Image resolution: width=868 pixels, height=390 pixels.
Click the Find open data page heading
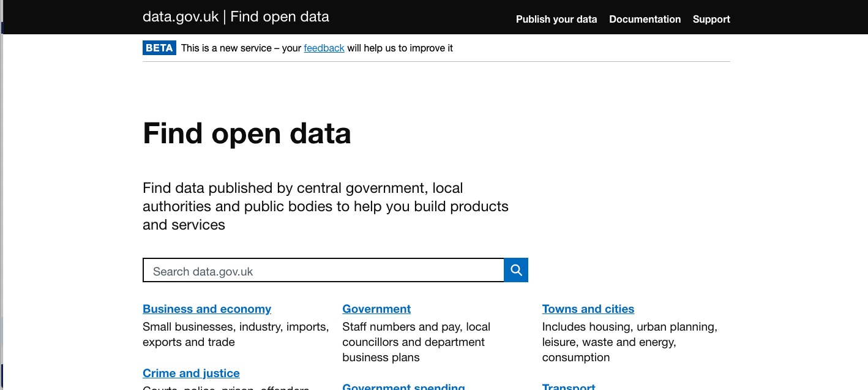pyautogui.click(x=246, y=133)
